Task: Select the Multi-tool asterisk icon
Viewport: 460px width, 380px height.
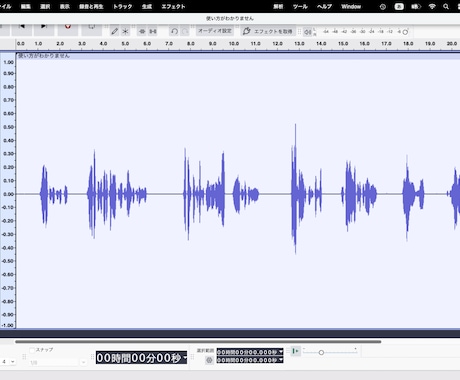Action: (x=125, y=31)
